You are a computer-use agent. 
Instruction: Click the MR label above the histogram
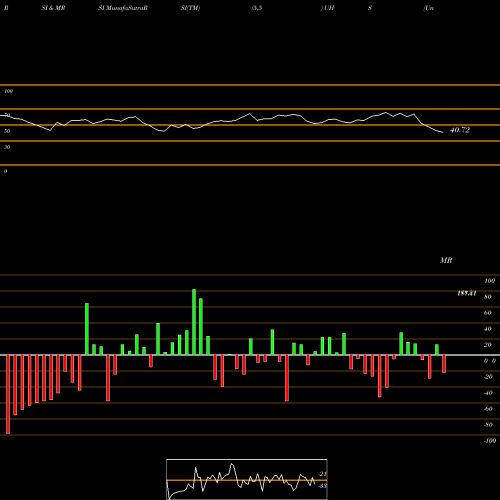pyautogui.click(x=446, y=260)
